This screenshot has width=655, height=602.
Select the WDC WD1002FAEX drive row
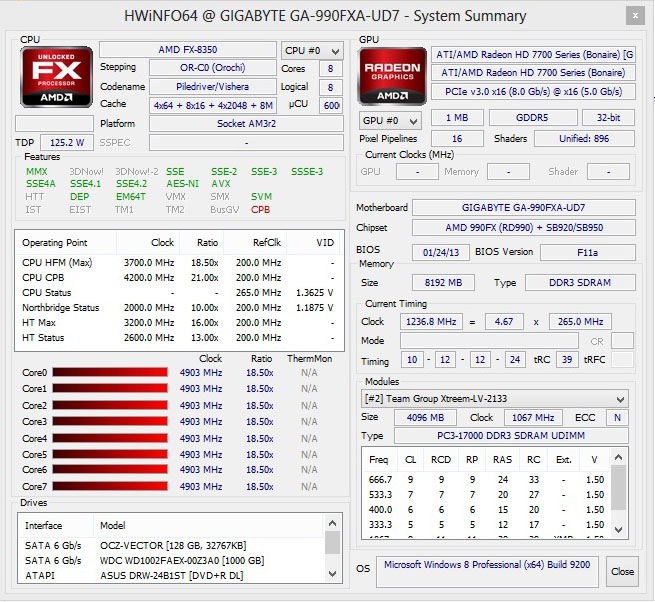pos(171,561)
